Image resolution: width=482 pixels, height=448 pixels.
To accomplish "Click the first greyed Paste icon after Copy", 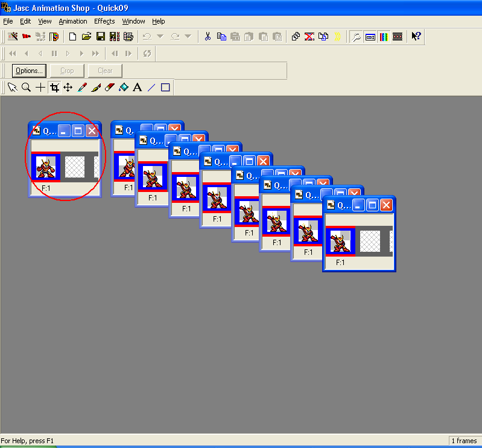I will (x=235, y=37).
